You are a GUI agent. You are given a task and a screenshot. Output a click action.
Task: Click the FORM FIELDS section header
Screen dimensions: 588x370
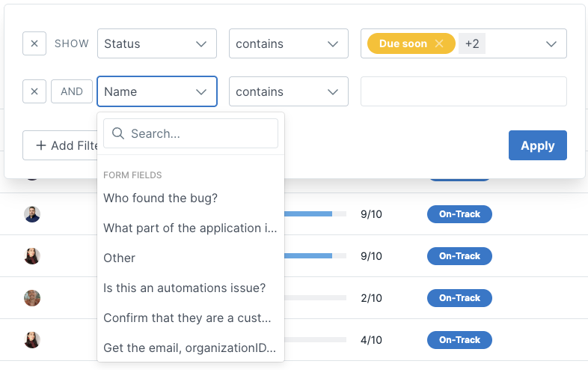pos(132,175)
